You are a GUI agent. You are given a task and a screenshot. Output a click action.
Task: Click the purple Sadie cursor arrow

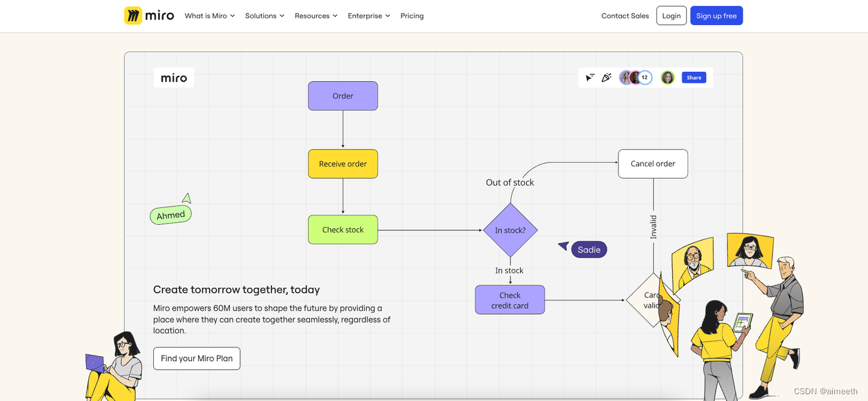tap(564, 245)
